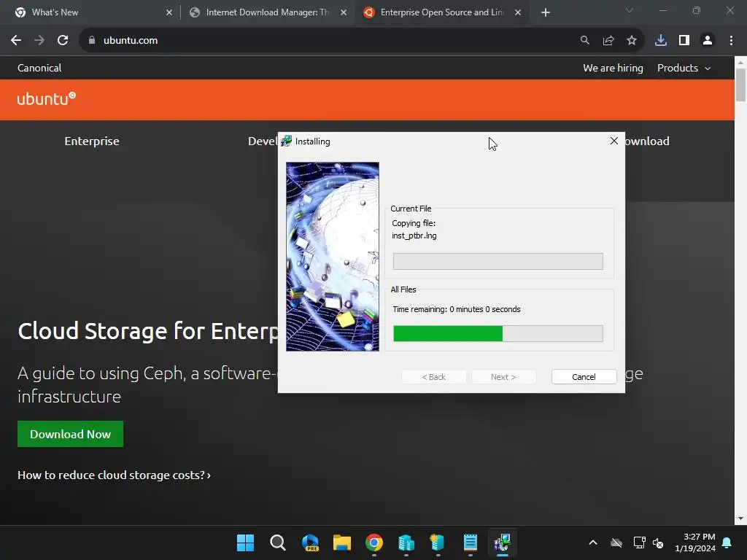Open the tab search chevron
This screenshot has height=560, width=747.
click(630, 10)
